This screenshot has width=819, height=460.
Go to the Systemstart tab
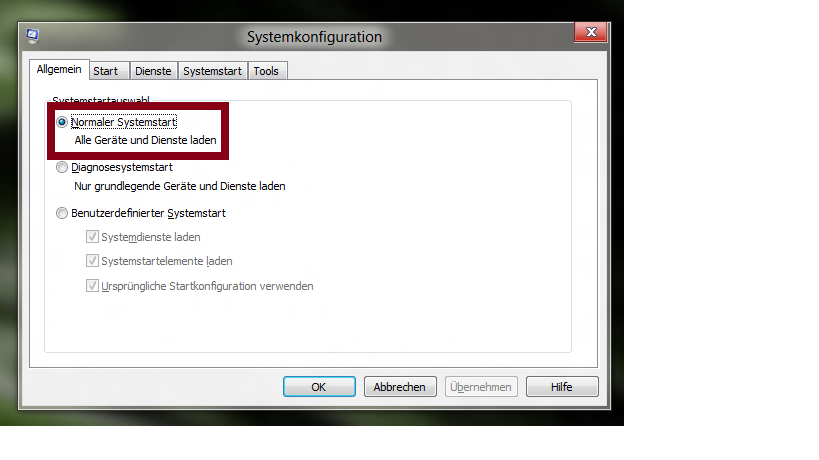point(212,71)
